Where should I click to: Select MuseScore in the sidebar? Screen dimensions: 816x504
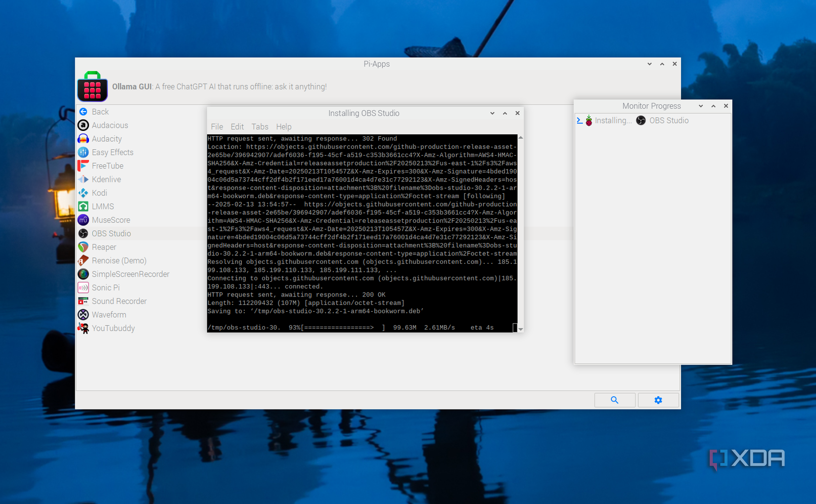(111, 220)
